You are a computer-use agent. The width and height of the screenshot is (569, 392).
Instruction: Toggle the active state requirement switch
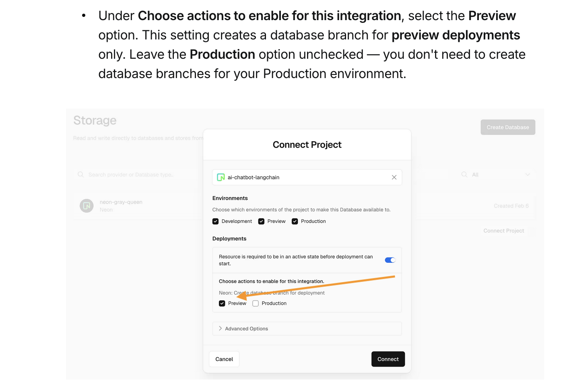click(x=390, y=260)
